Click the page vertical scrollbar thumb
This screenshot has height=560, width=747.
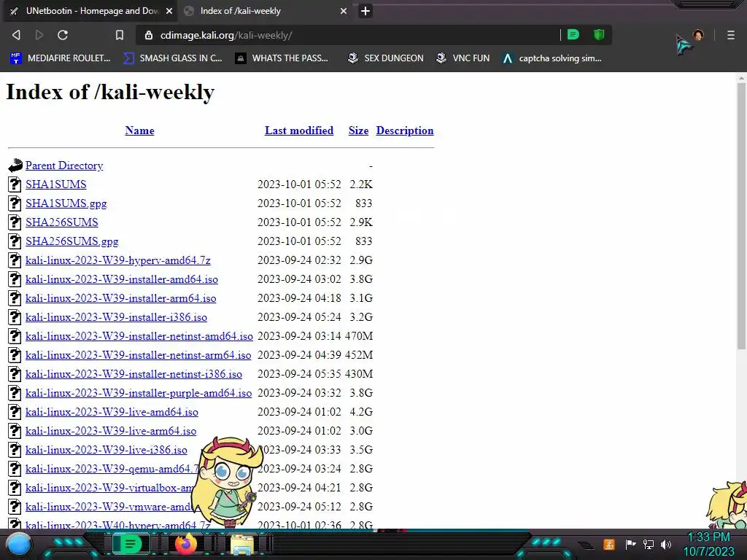(x=741, y=216)
